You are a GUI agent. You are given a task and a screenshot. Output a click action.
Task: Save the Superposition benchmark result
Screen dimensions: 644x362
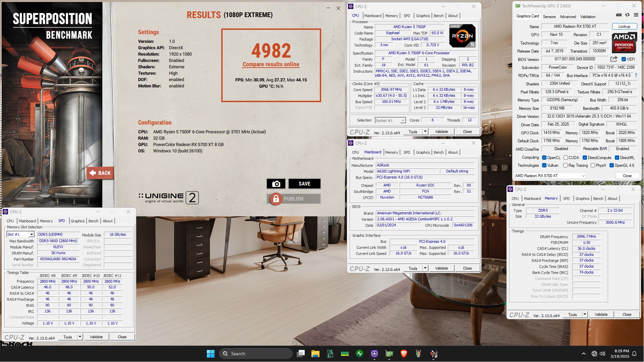click(x=304, y=184)
